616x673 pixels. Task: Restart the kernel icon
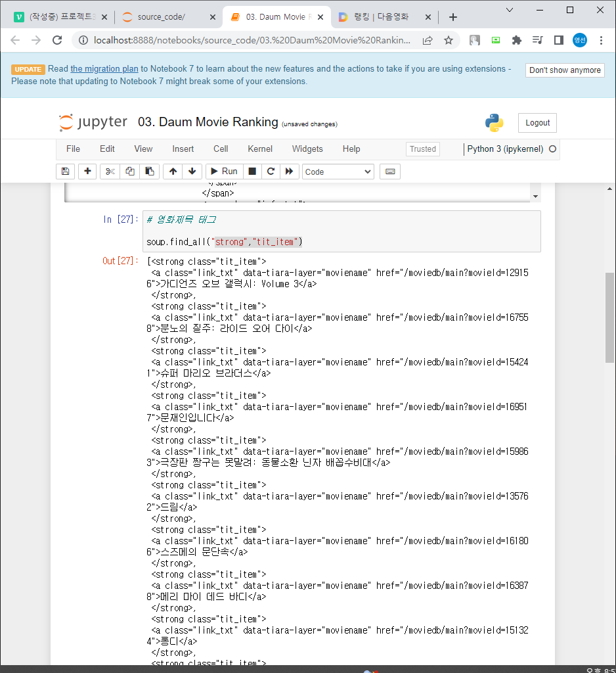271,172
